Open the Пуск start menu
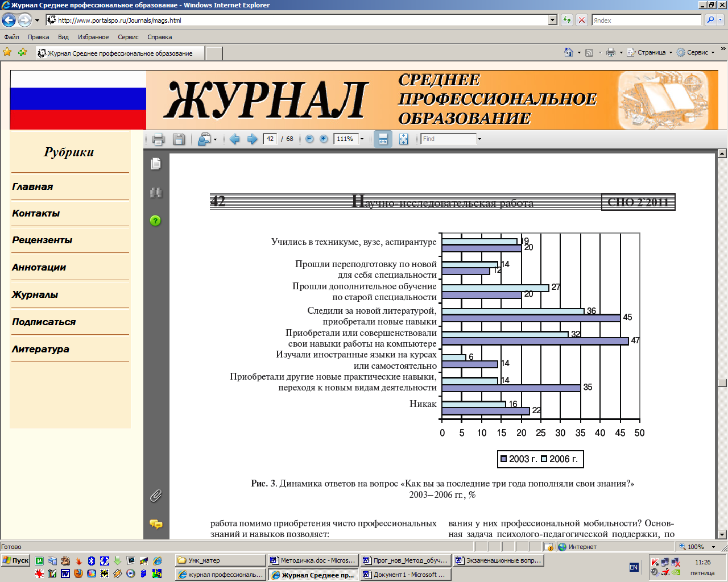728x582 pixels. coord(16,560)
